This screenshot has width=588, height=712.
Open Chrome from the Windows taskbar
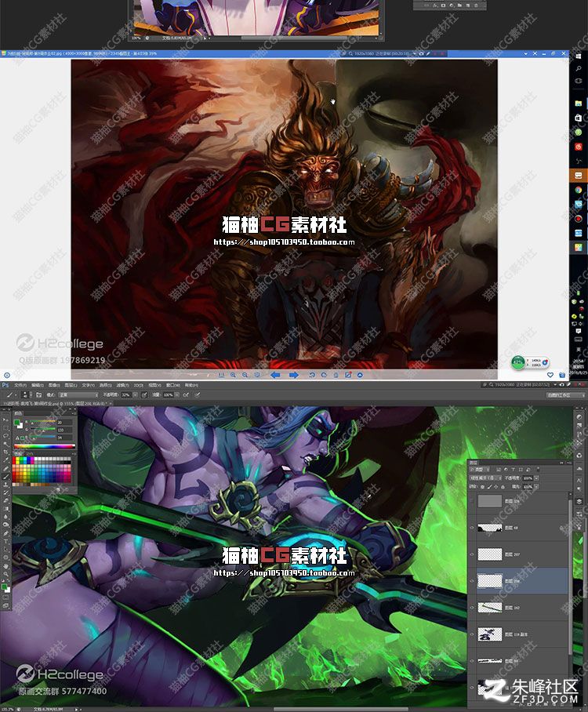579,189
